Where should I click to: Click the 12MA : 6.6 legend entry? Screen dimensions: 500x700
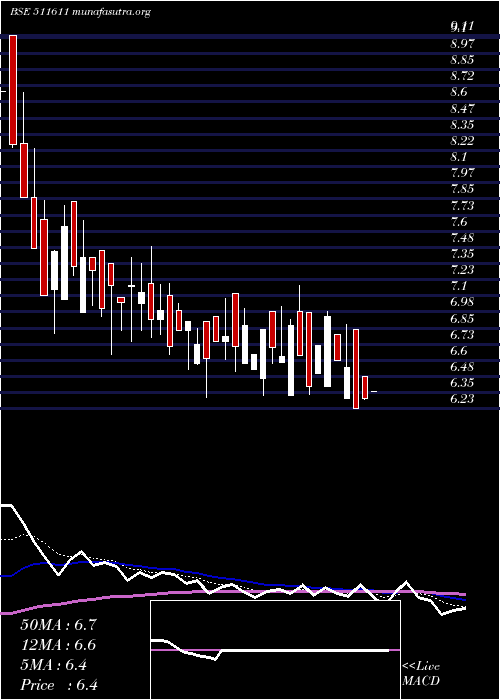tap(58, 645)
